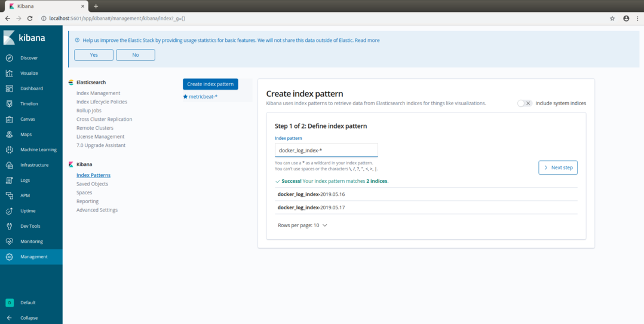The width and height of the screenshot is (644, 324).
Task: Click the Elasticsearch section heading
Action: [x=91, y=82]
